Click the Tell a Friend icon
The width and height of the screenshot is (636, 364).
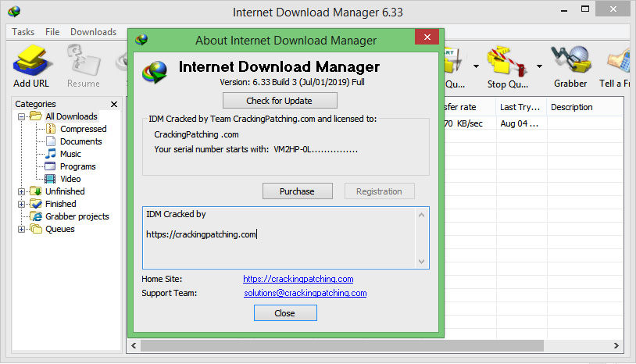point(619,61)
